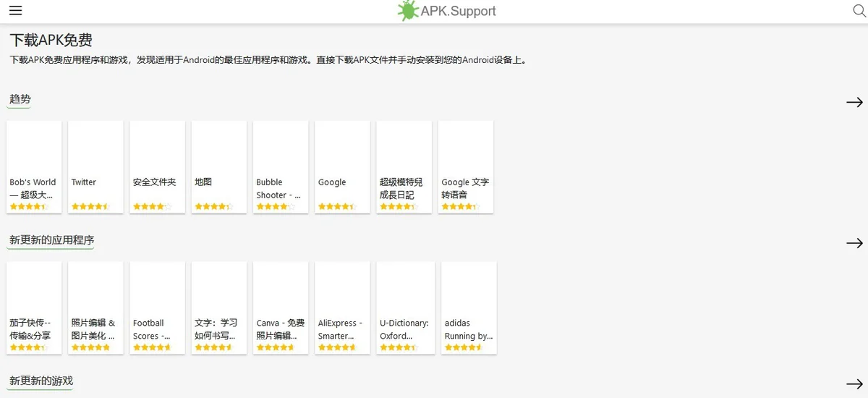The width and height of the screenshot is (868, 398).
Task: Expand the 新更新的游戏 section arrow
Action: point(854,384)
